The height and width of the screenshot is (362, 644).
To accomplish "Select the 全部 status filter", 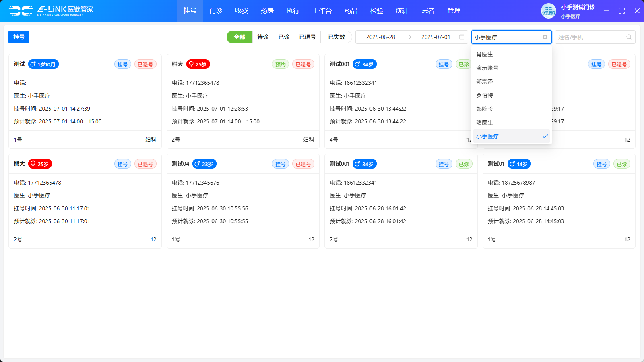I will point(239,37).
